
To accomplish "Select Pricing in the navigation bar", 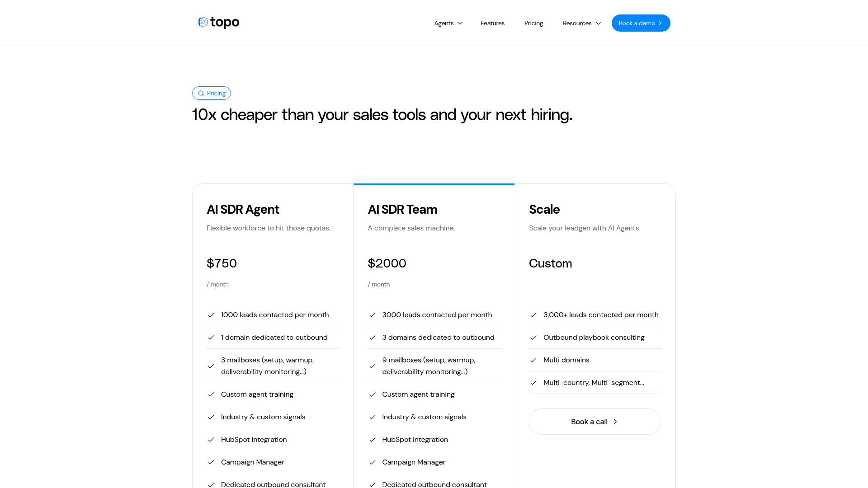I will 533,23.
